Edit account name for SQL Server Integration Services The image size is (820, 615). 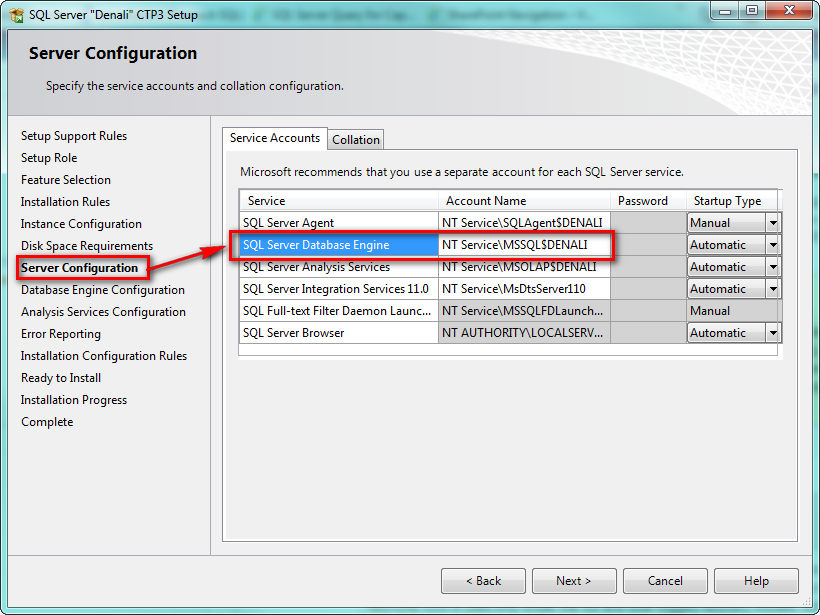(523, 289)
